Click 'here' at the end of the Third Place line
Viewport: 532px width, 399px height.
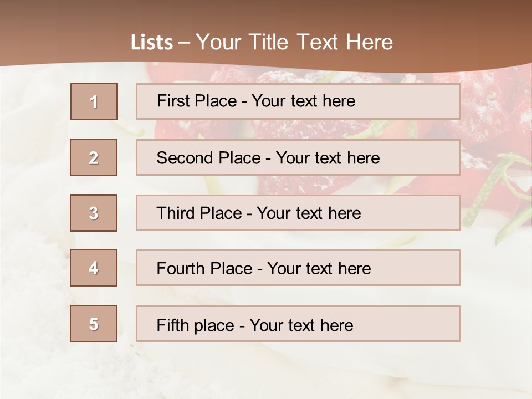coord(345,213)
